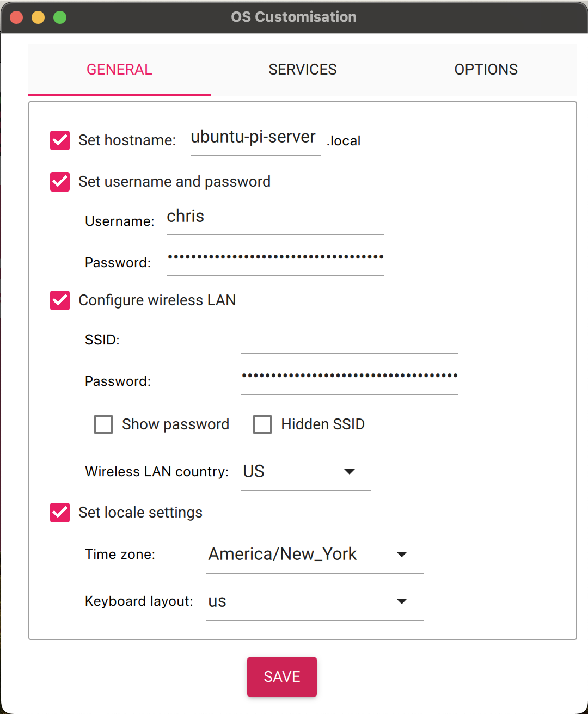588x714 pixels.
Task: Click the Username field containing chris
Action: [x=275, y=218]
